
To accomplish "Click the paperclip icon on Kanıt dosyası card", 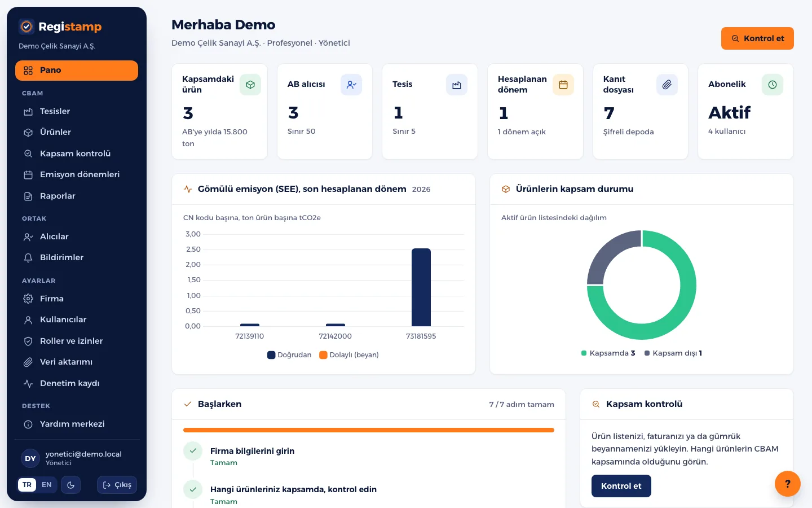I will pos(667,85).
